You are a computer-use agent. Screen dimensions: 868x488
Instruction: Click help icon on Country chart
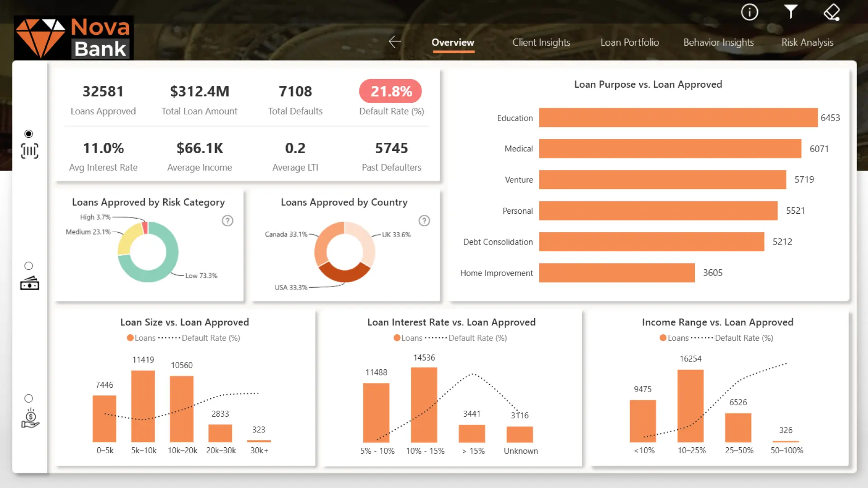click(x=424, y=221)
